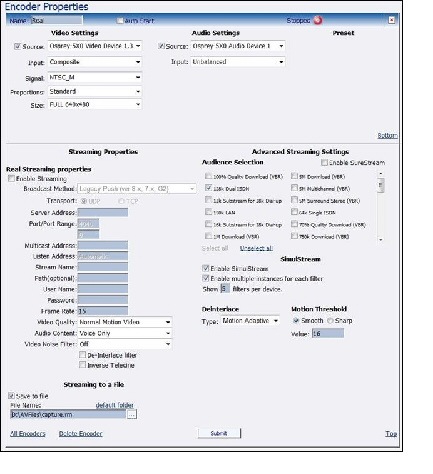Click the Motion Threshold Value field
Viewport: 433px width, 474px height.
[328, 333]
